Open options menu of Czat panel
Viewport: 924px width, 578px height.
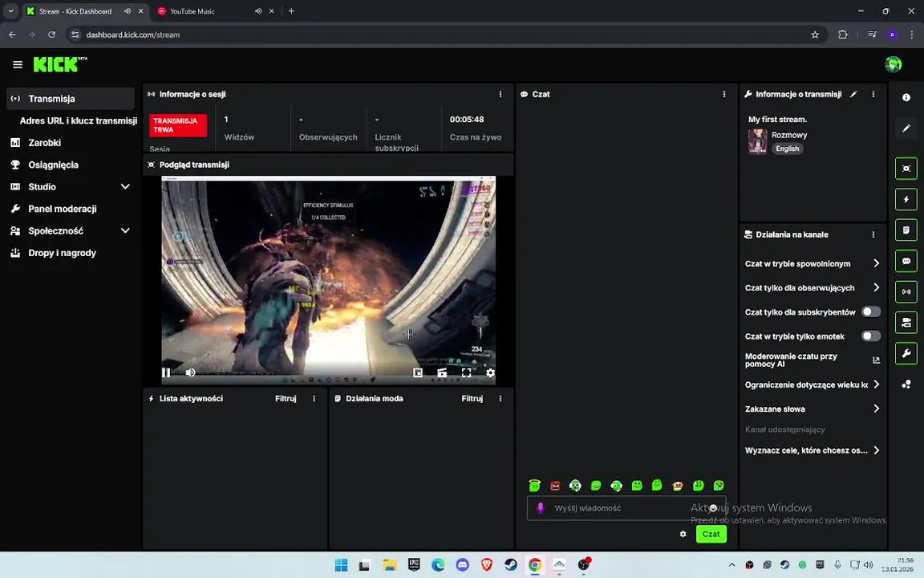[724, 94]
